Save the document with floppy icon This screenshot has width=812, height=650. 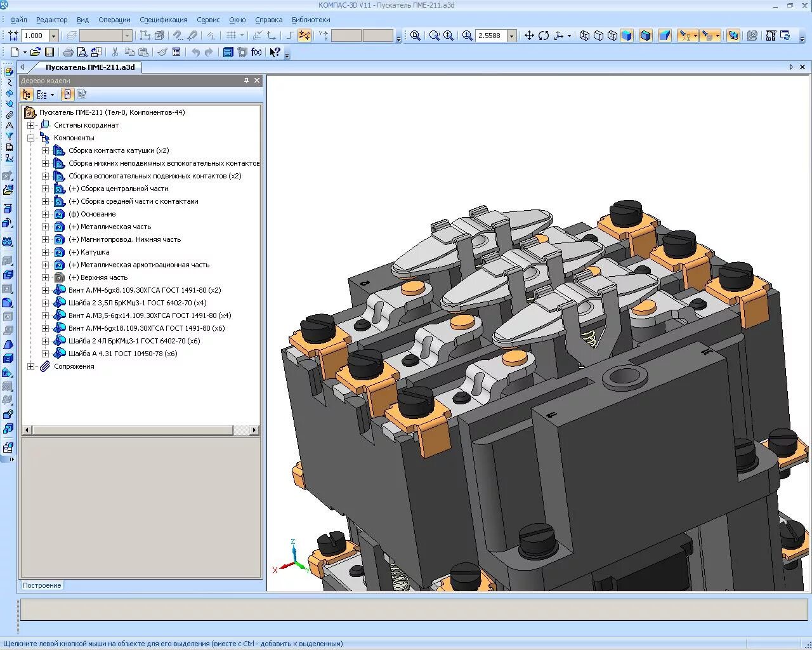tap(49, 52)
